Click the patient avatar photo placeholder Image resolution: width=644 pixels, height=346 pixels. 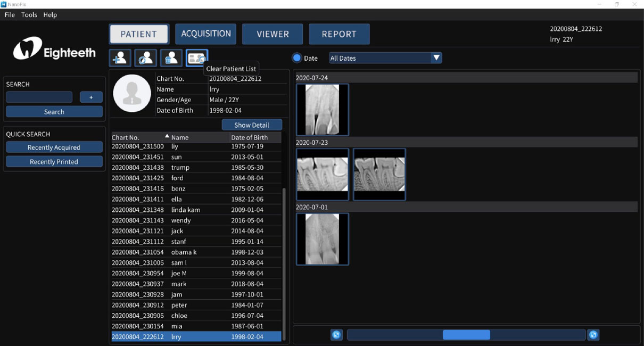point(132,94)
